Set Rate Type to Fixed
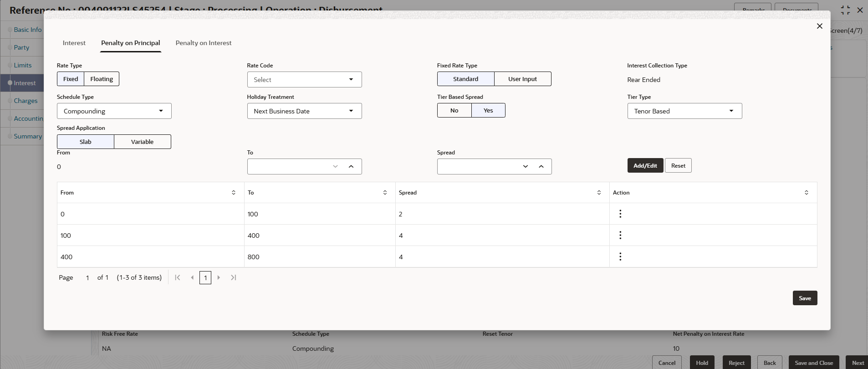This screenshot has width=868, height=369. point(71,79)
